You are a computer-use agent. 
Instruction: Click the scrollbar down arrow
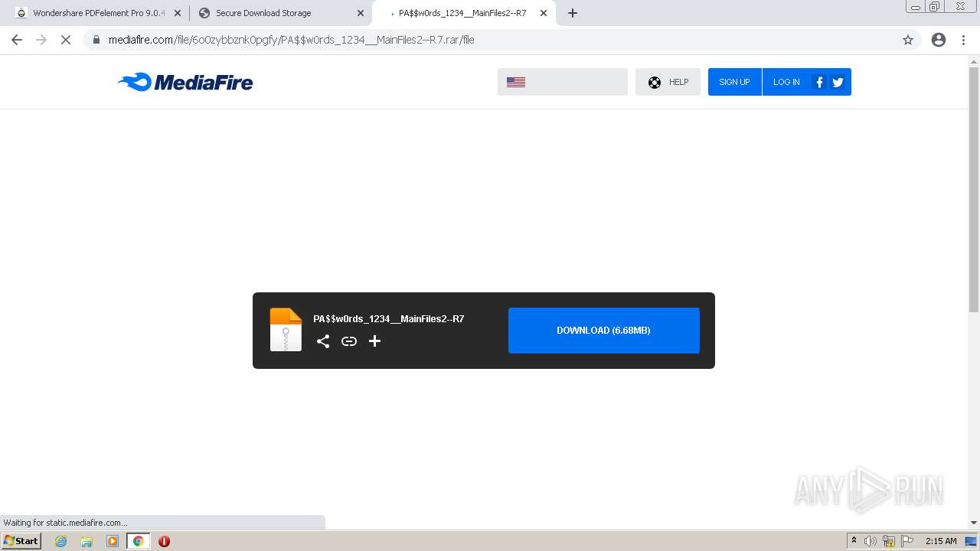974,523
